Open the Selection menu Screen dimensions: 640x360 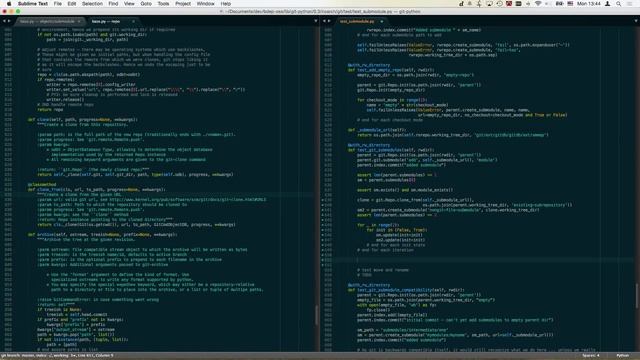[x=92, y=4]
